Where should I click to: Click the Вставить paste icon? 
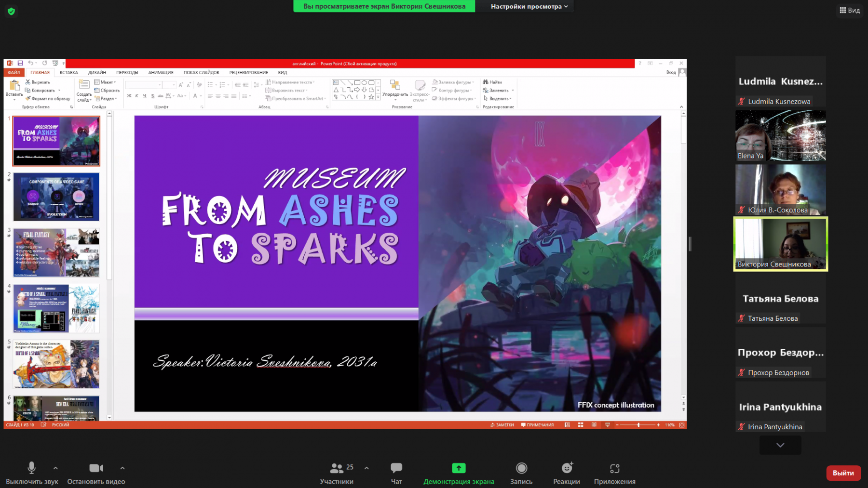(14, 86)
